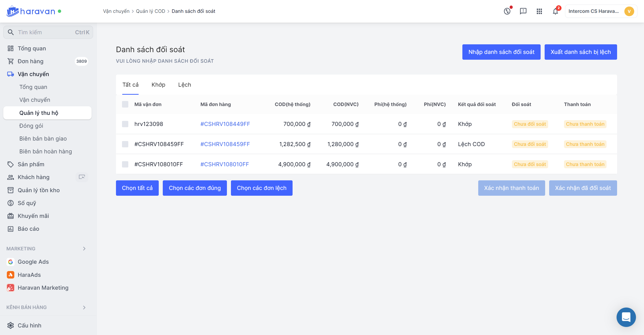This screenshot has width=644, height=335.
Task: Open the Intercom chat bubble
Action: (x=626, y=317)
